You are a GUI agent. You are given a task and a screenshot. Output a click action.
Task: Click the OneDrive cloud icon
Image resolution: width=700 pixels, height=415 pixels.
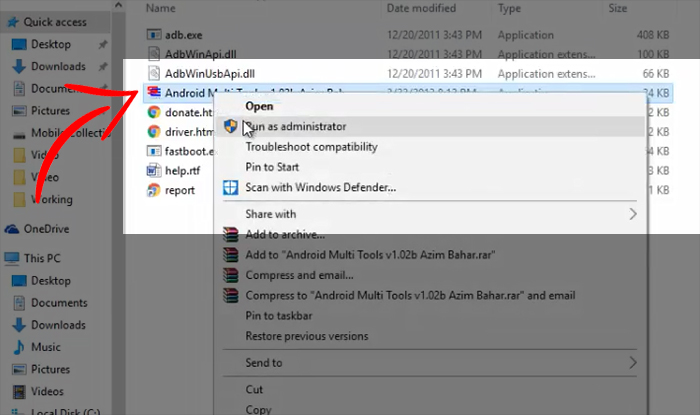coord(11,229)
